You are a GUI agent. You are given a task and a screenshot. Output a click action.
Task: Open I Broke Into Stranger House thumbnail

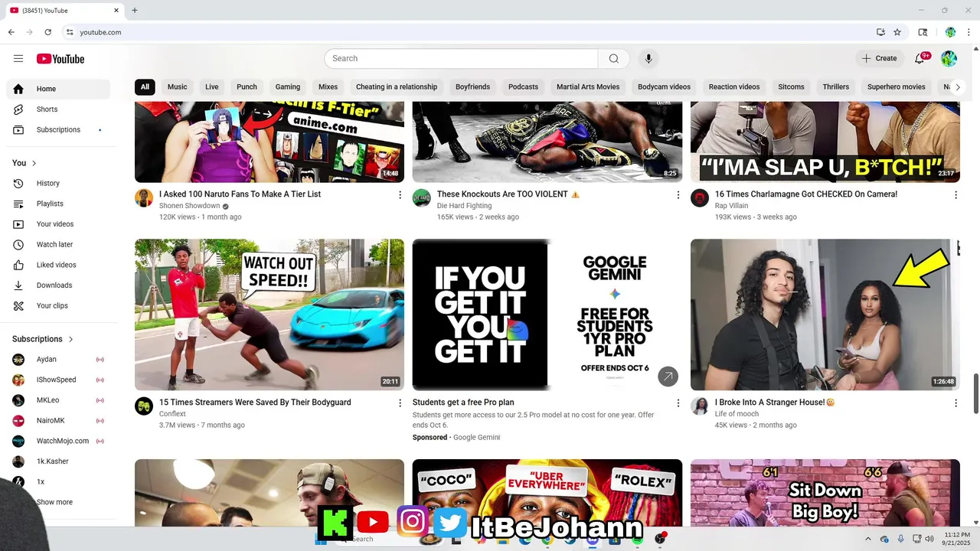tap(825, 315)
